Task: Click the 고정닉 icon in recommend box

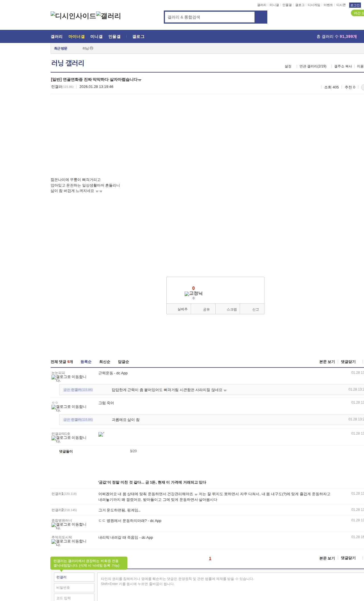Action: [193, 294]
